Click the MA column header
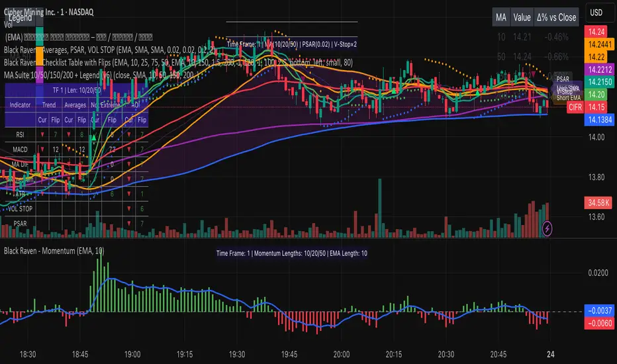 click(x=501, y=17)
